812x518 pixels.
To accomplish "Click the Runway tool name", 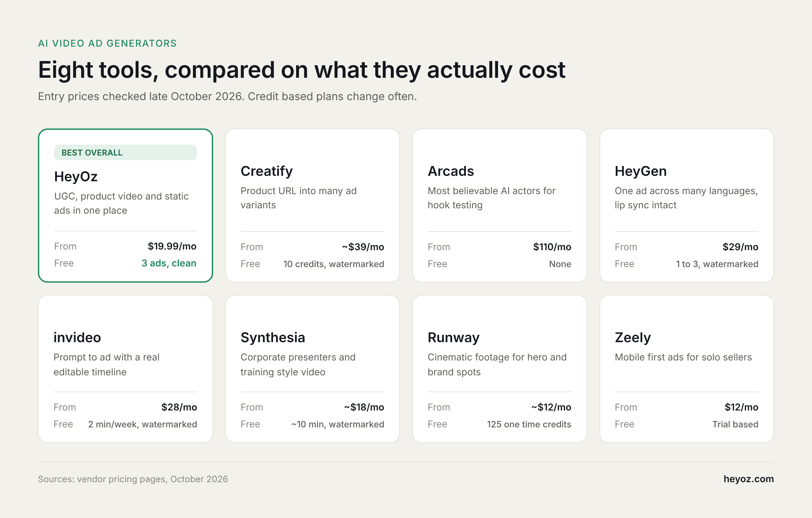I will 453,337.
